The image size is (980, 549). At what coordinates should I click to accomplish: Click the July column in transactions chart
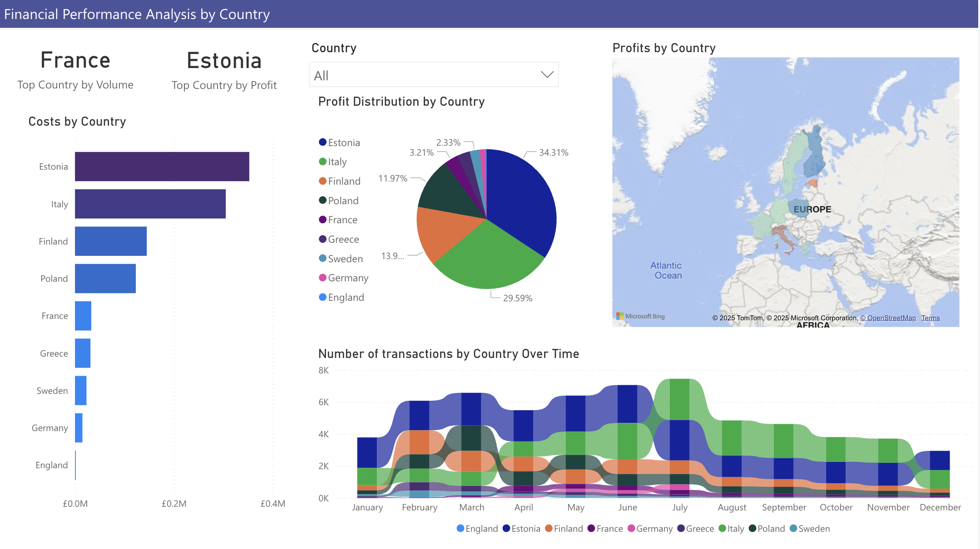pos(679,436)
